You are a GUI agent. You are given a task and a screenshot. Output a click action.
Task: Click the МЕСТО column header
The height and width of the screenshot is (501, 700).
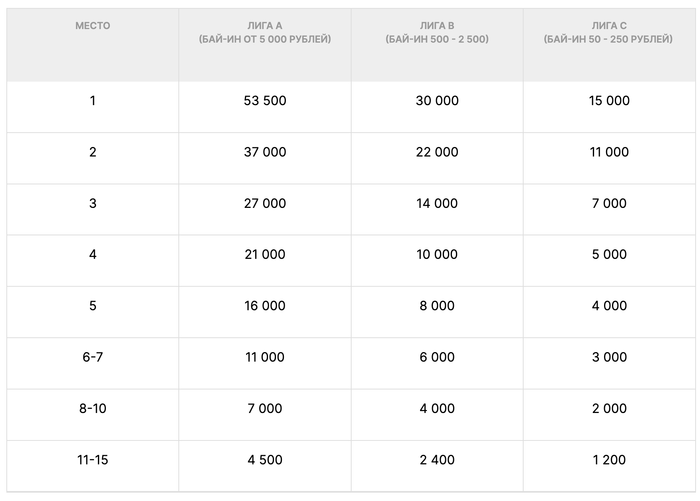click(x=92, y=45)
